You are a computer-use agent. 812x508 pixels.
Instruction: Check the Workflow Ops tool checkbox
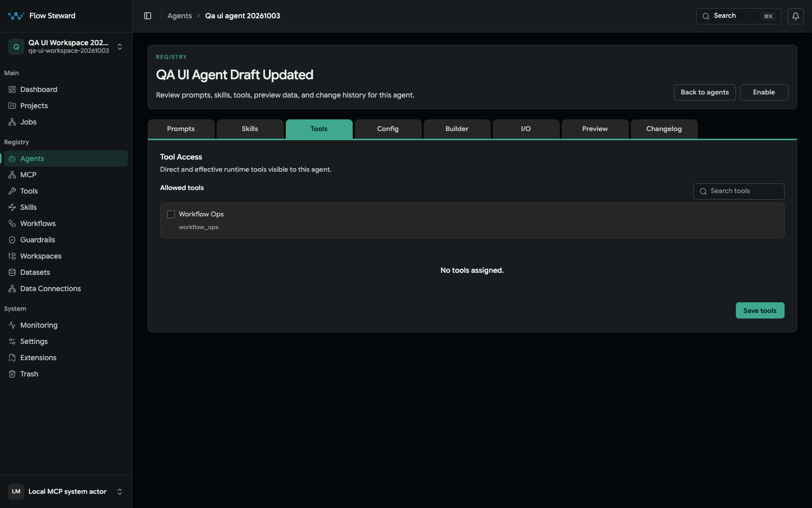coord(171,214)
